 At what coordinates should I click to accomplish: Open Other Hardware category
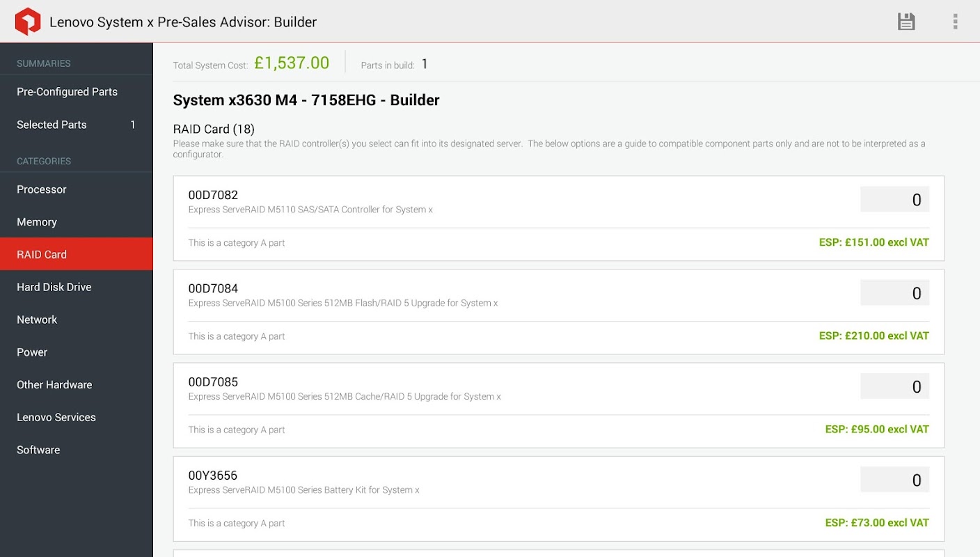[x=77, y=384]
